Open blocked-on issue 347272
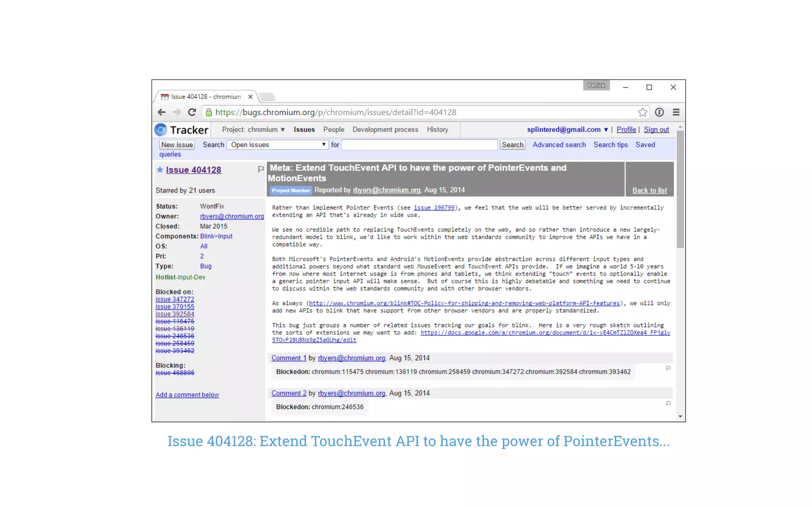 pos(175,299)
